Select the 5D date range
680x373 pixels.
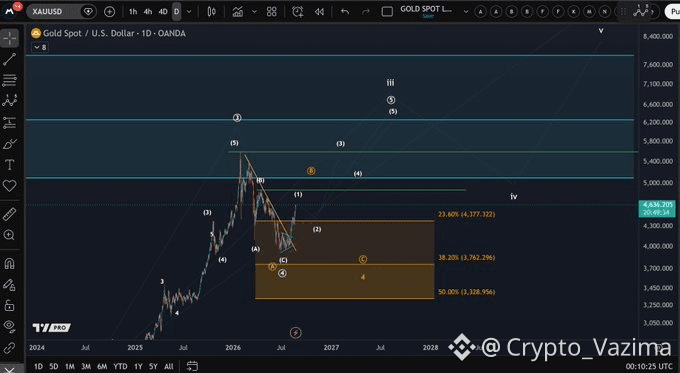click(x=54, y=366)
